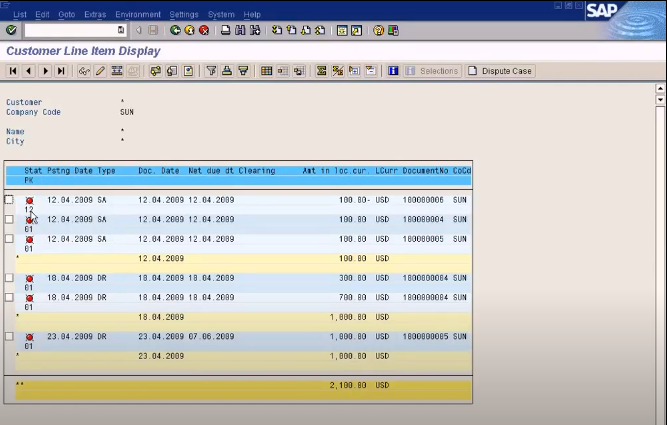Screen dimensions: 667x425
Task: Tick checkbox for document 100000004
Action: pyautogui.click(x=9, y=219)
